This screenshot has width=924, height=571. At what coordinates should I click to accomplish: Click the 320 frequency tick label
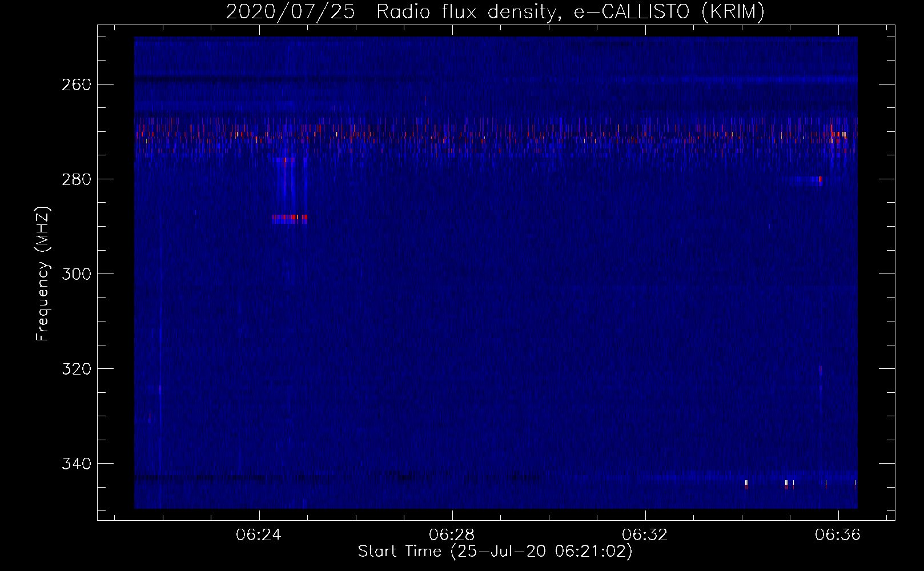click(x=76, y=369)
